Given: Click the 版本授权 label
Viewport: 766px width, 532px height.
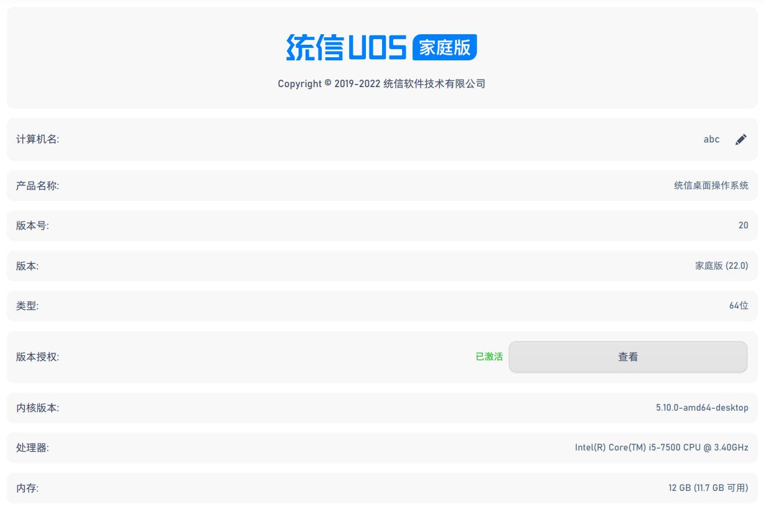Looking at the screenshot, I should [37, 357].
